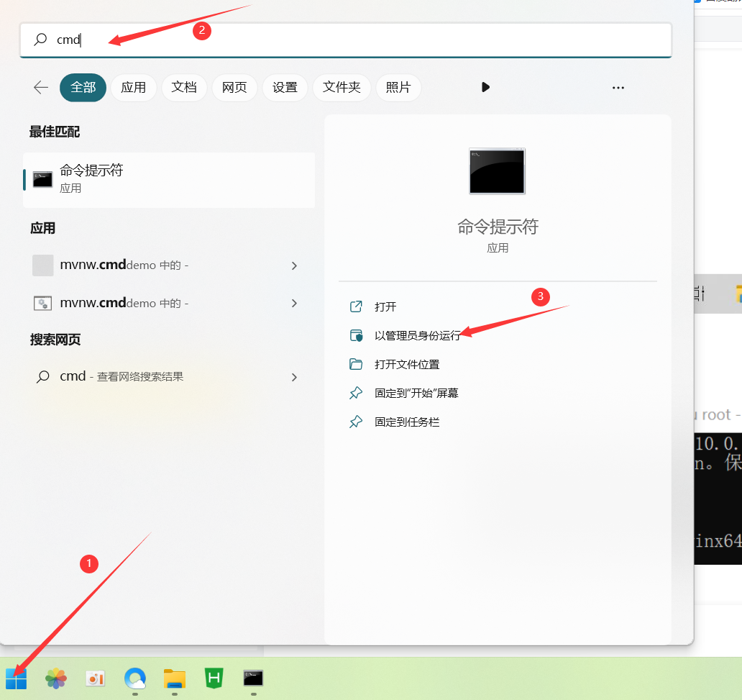Expand the second mvnw.cmd result chevron
The image size is (742, 700).
(x=294, y=303)
